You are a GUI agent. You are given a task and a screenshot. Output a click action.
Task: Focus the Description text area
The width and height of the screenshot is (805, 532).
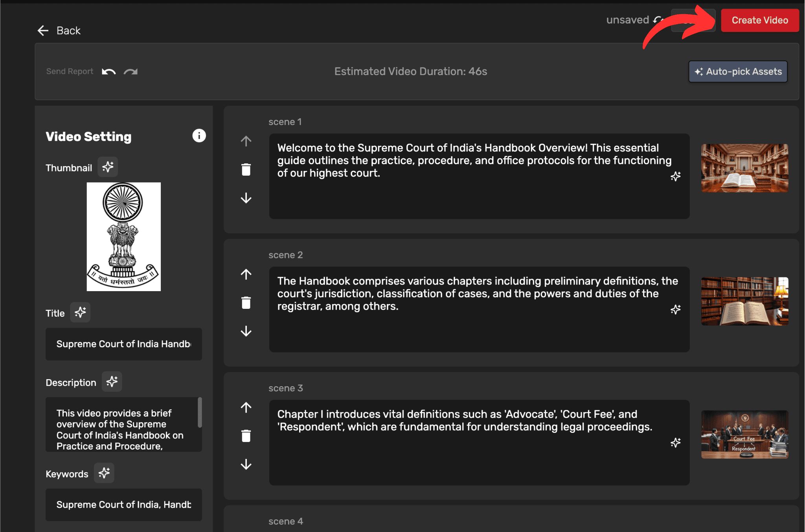point(124,424)
